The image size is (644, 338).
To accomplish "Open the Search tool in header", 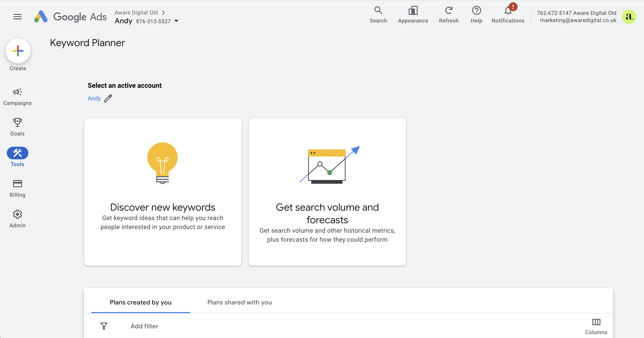I will 378,15.
